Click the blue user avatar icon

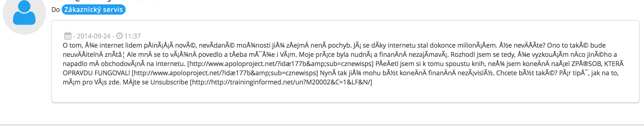click(24, 14)
